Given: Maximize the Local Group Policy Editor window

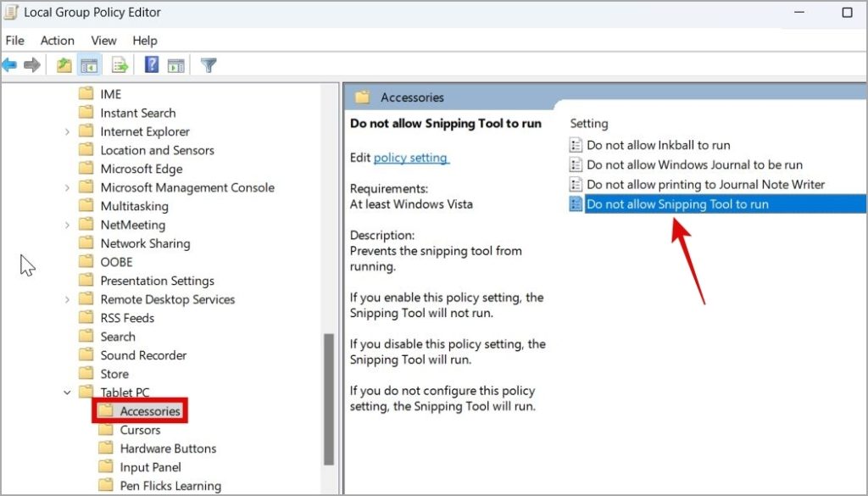Looking at the screenshot, I should click(x=847, y=12).
